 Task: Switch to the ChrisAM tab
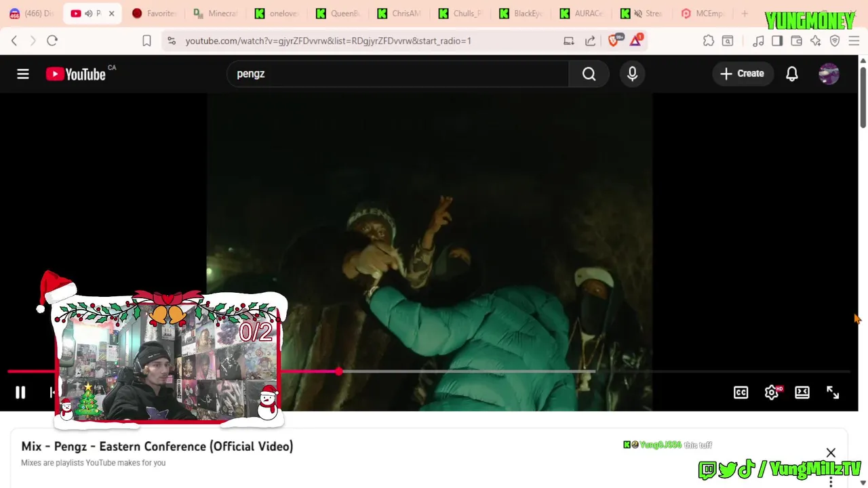(x=399, y=14)
